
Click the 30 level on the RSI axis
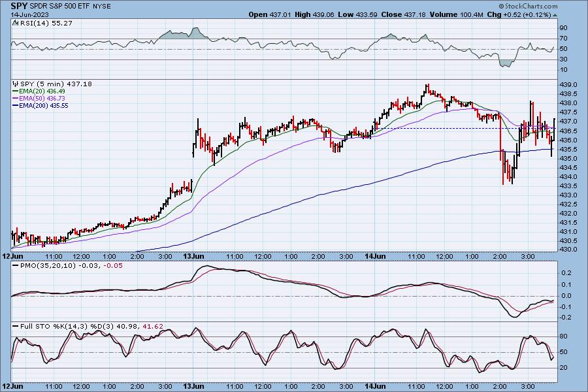(563, 59)
